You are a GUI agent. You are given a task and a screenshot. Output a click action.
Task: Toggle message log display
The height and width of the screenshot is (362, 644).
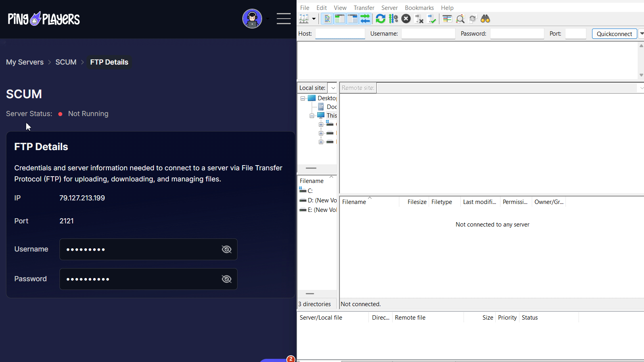(x=327, y=19)
